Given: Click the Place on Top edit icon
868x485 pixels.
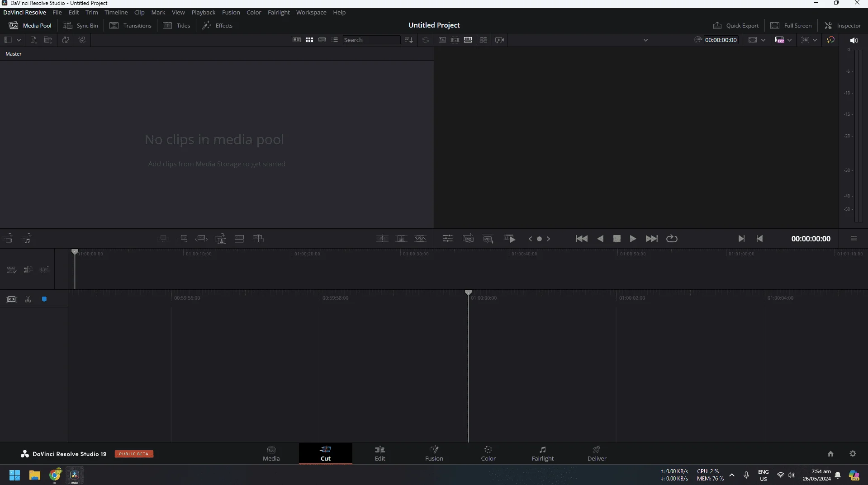Looking at the screenshot, I should pos(239,239).
